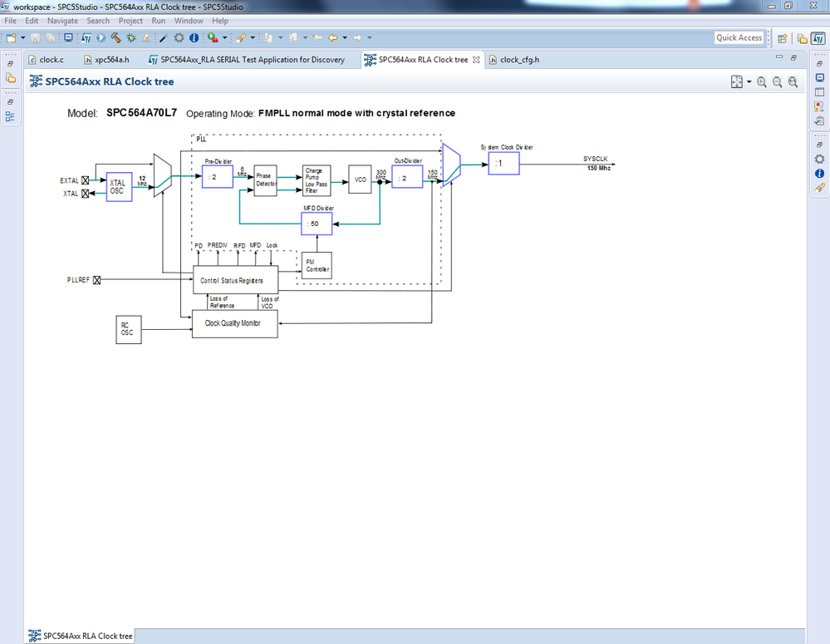Open the New wizard dropdown arrow
Screen dimensions: 830x644
click(22, 37)
